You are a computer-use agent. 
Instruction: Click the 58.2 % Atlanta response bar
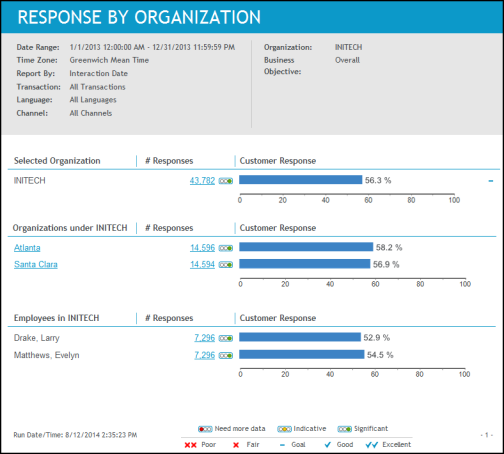point(306,247)
